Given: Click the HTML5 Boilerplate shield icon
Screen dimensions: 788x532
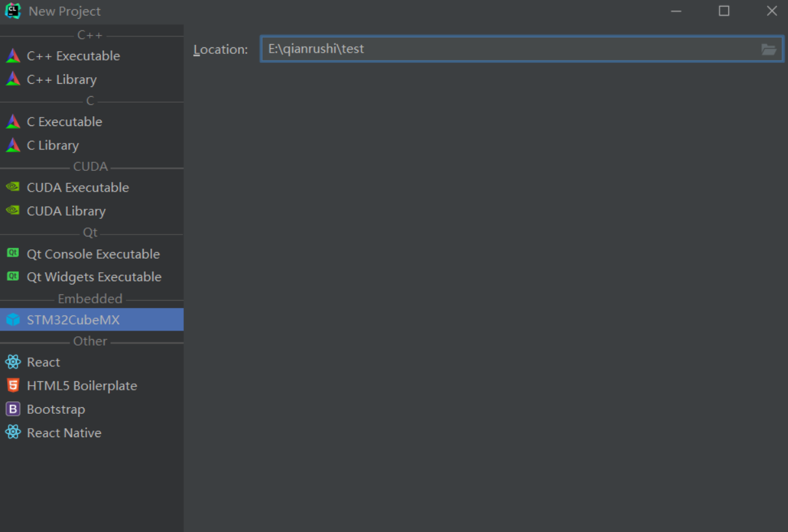Looking at the screenshot, I should click(13, 385).
